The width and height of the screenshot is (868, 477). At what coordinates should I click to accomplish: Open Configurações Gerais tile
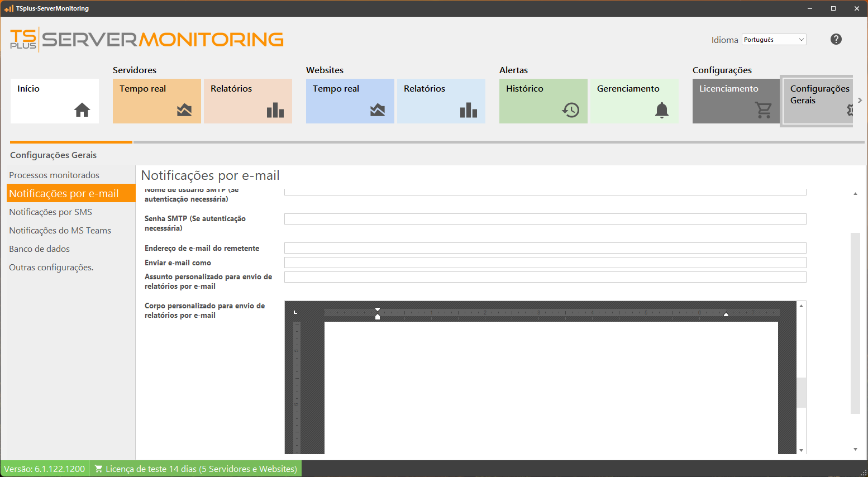tap(817, 101)
